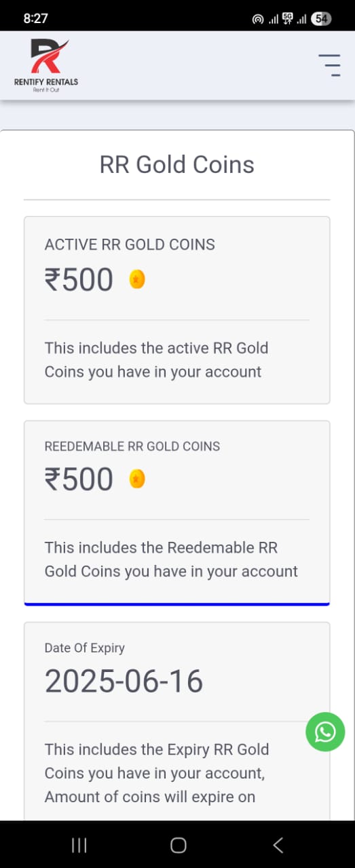355x868 pixels.
Task: Tap the expiry date 2025-06-16
Action: pyautogui.click(x=124, y=681)
